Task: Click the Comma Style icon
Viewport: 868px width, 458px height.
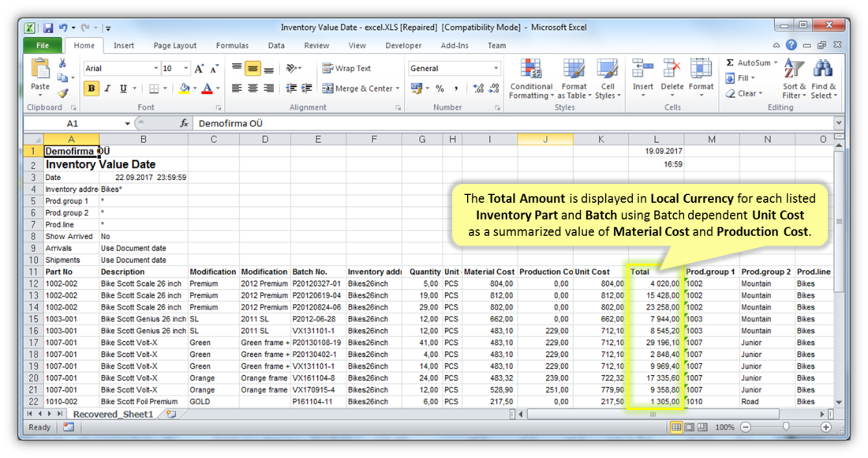Action: (x=456, y=88)
